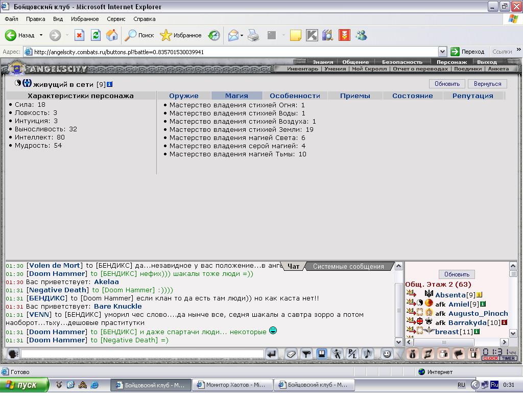The height and width of the screenshot is (420, 523).
Task: Click the eraser clear-chat icon
Action: [x=291, y=354]
